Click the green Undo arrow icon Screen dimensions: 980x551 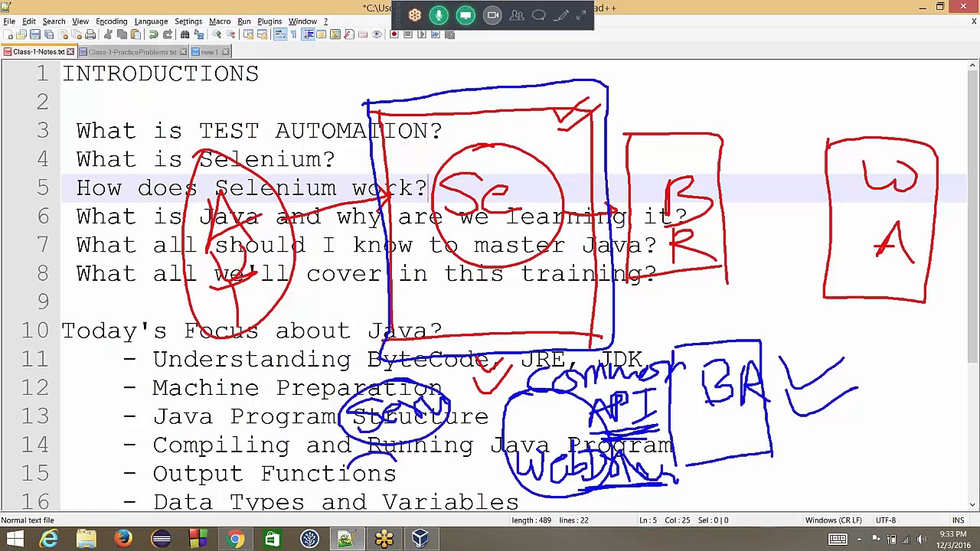[x=153, y=34]
